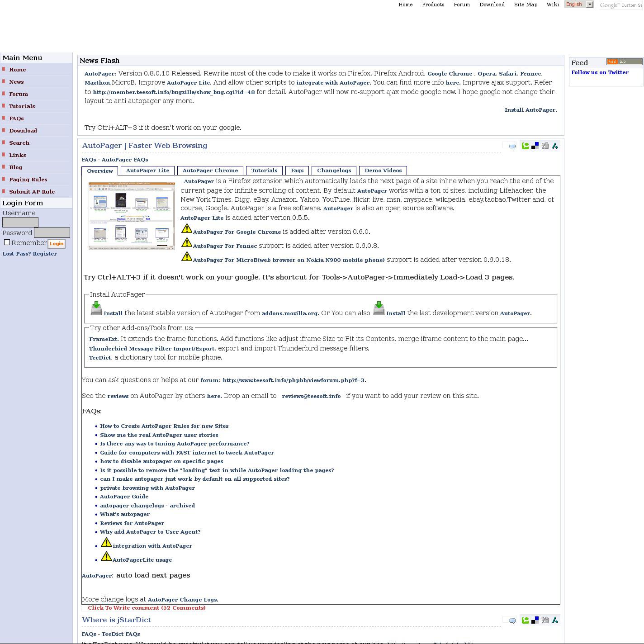Screen dimensions: 644x644
Task: Share AutoPager article via Delicious icon
Action: (x=535, y=146)
